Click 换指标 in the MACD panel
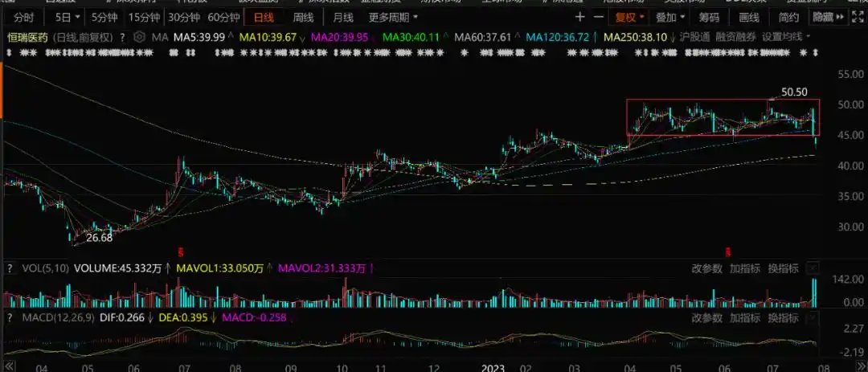This screenshot has width=868, height=372. (x=784, y=317)
